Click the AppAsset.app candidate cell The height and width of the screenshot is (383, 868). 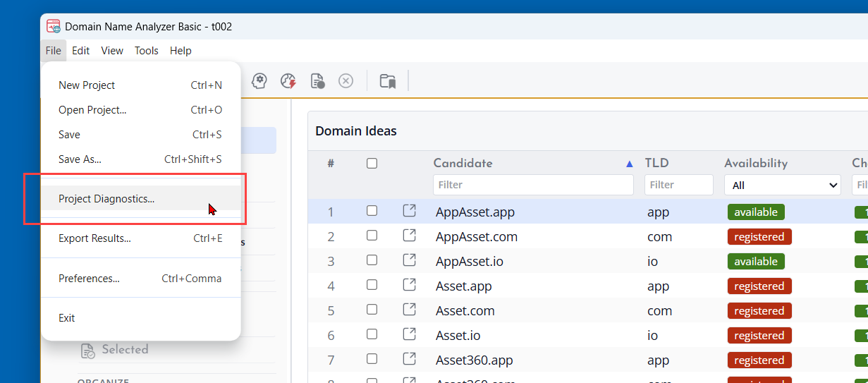(475, 212)
